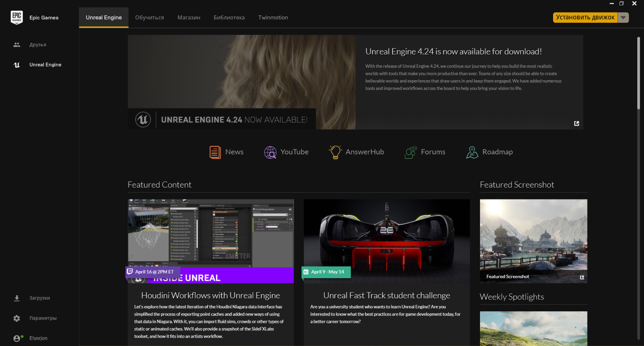The height and width of the screenshot is (346, 644).
Task: Open the Forums link text
Action: point(433,152)
